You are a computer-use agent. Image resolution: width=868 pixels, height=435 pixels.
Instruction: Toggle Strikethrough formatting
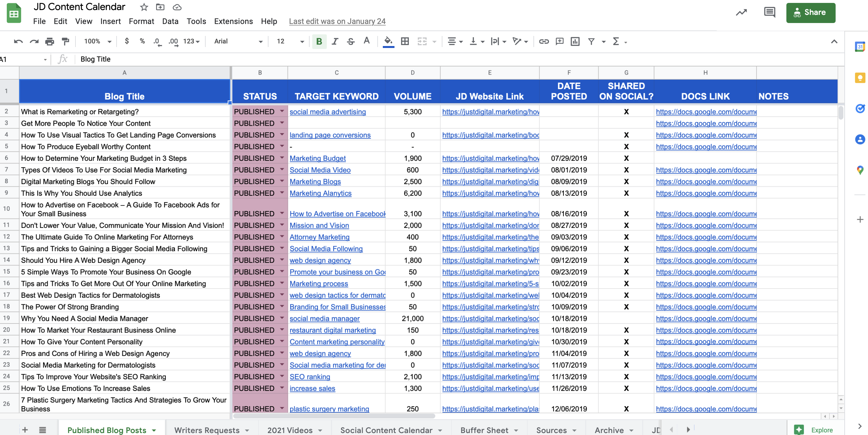click(350, 41)
